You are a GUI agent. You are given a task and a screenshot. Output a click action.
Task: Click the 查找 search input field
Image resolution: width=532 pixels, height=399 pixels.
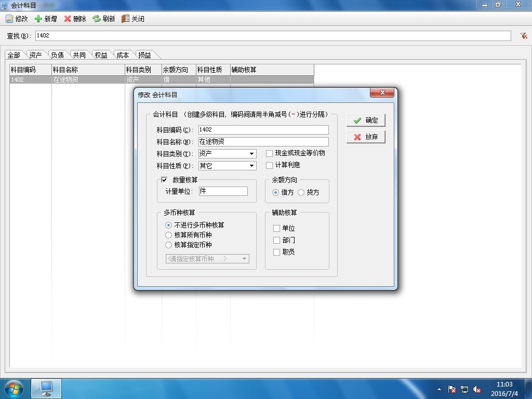[x=273, y=36]
